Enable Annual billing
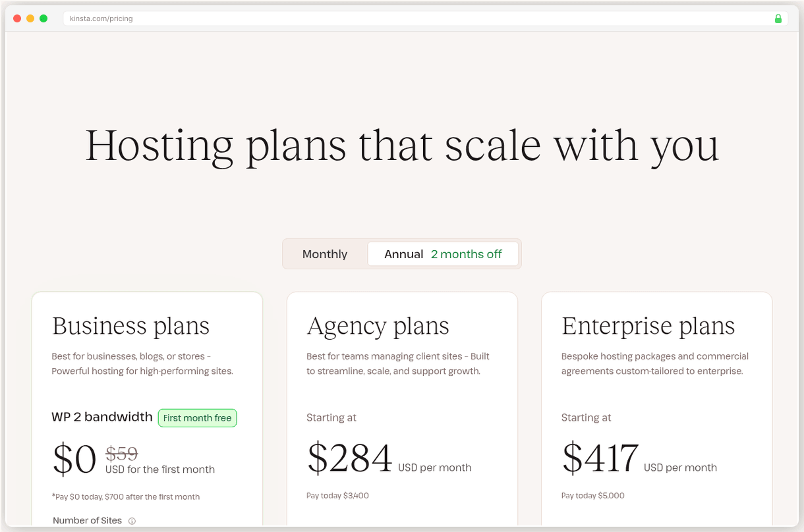This screenshot has height=532, width=804. pos(404,253)
